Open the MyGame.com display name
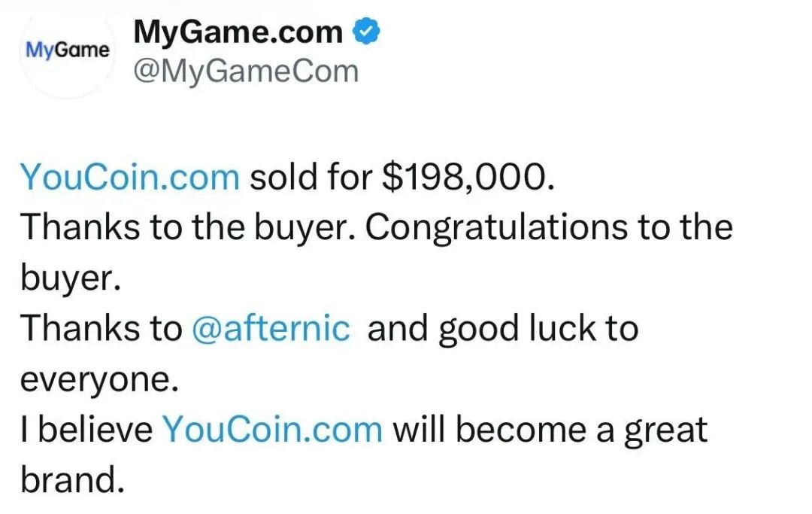 [x=238, y=32]
